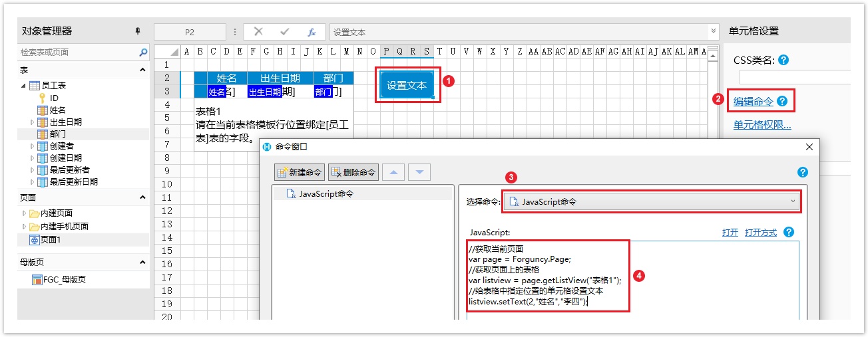Click the three-dot handle beside name box

click(235, 31)
